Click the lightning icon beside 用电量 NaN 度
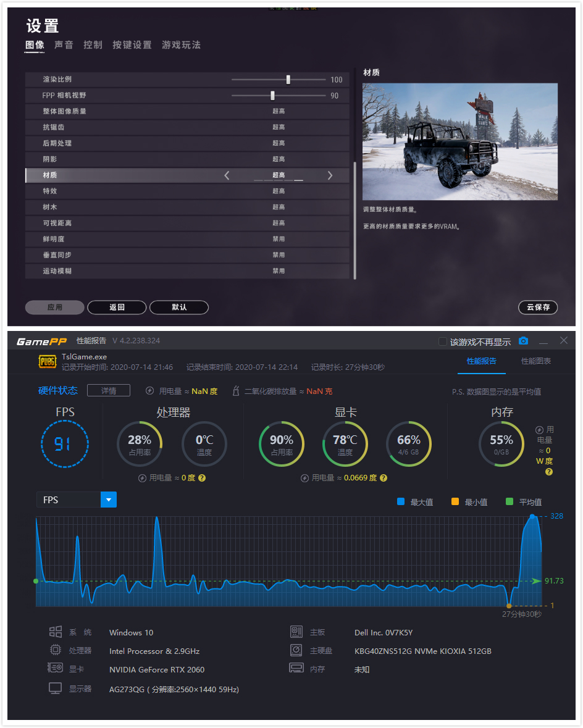583x728 pixels. coord(149,391)
